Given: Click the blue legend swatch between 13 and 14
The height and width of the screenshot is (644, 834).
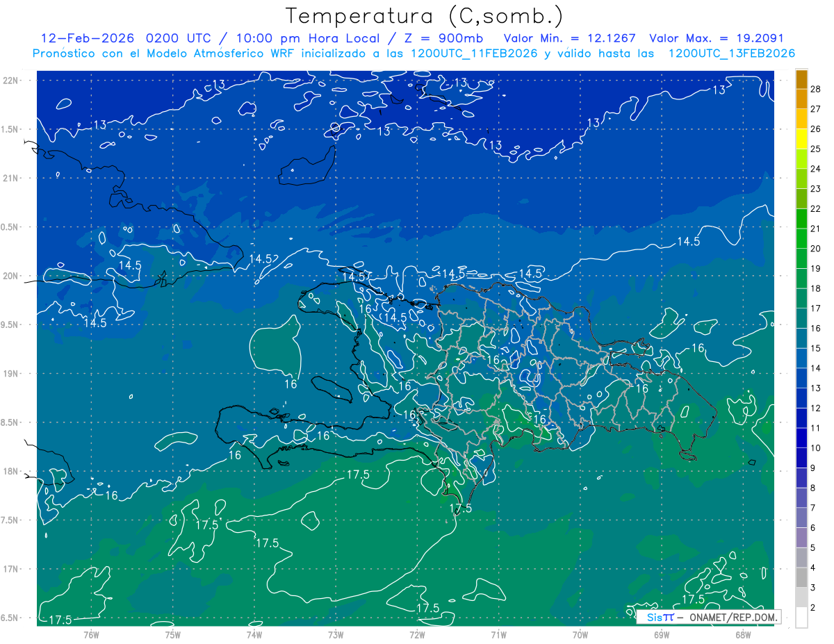Looking at the screenshot, I should [x=801, y=378].
